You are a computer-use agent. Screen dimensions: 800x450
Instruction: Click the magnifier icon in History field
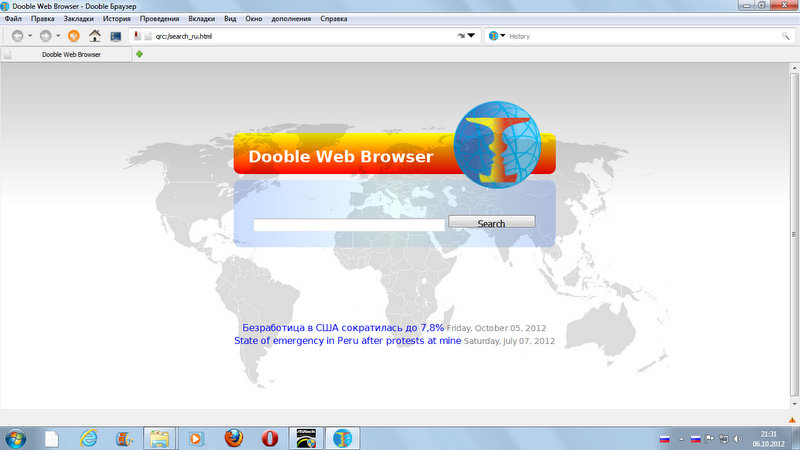(x=786, y=36)
